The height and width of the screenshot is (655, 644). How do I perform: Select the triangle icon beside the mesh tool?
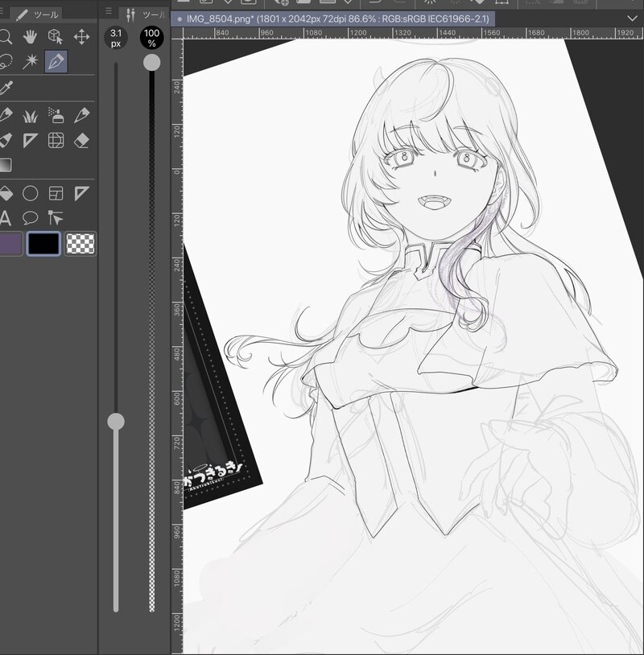30,140
